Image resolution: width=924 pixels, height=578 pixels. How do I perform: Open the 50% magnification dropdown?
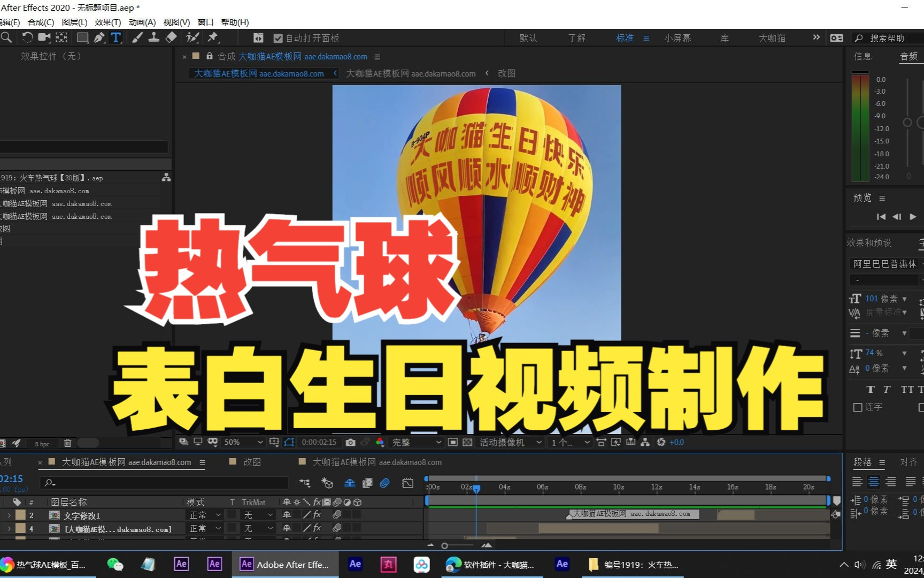[243, 442]
